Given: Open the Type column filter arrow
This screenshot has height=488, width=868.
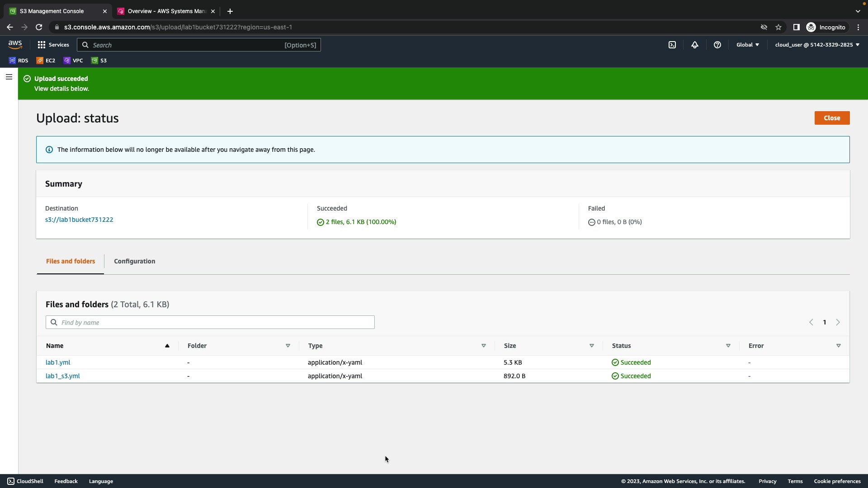Looking at the screenshot, I should 484,346.
